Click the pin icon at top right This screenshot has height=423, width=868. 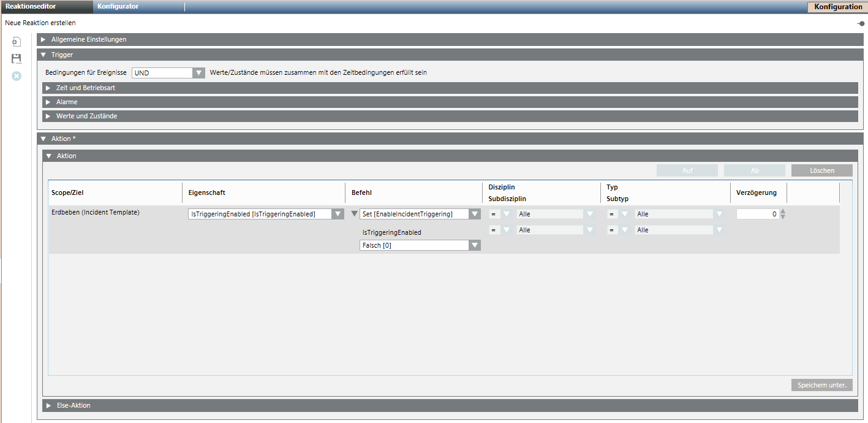tap(861, 23)
